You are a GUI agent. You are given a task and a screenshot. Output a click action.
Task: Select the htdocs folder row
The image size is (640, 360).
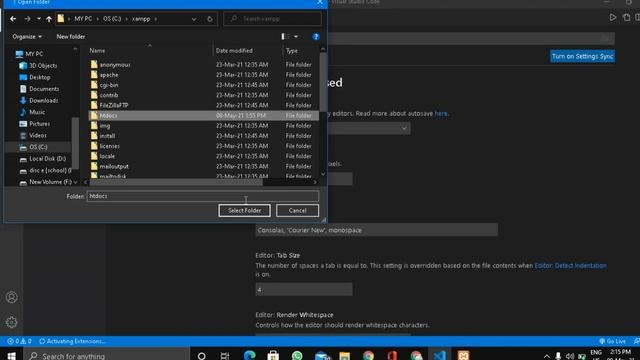click(203, 116)
